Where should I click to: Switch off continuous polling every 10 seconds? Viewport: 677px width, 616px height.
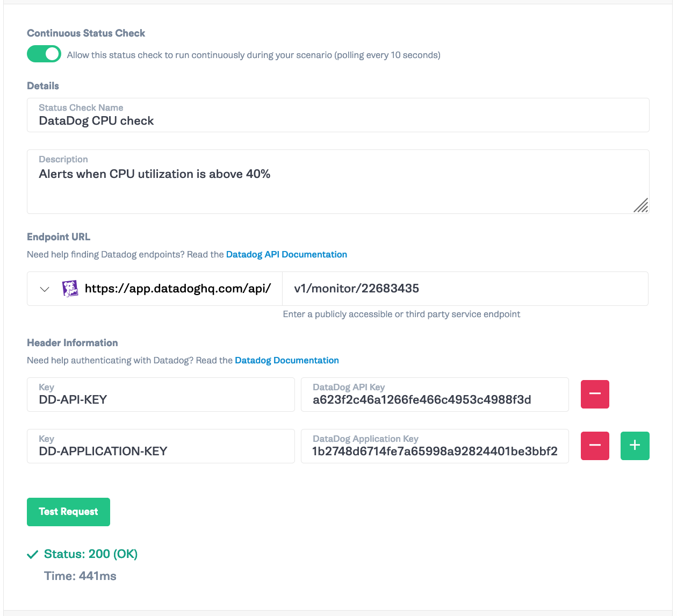[44, 54]
